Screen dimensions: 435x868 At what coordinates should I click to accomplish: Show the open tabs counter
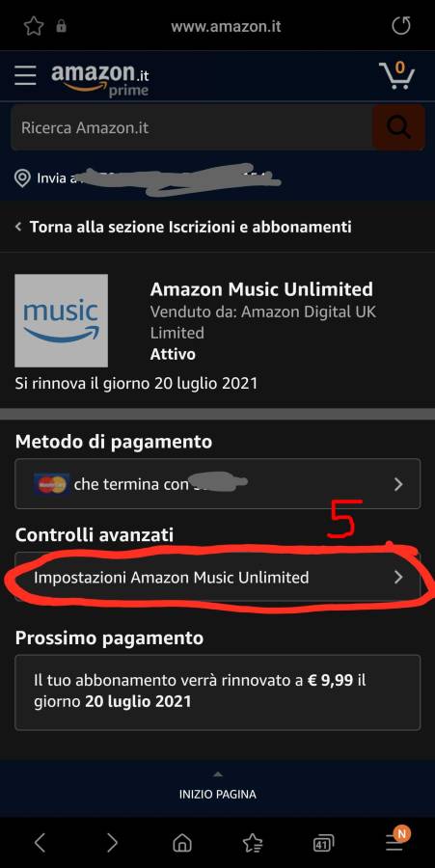tap(323, 844)
